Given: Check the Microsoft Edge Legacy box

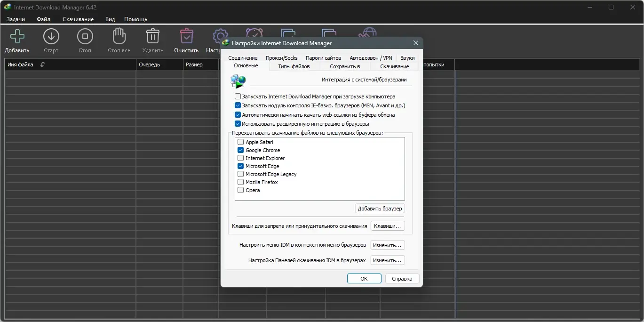Looking at the screenshot, I should coord(241,174).
